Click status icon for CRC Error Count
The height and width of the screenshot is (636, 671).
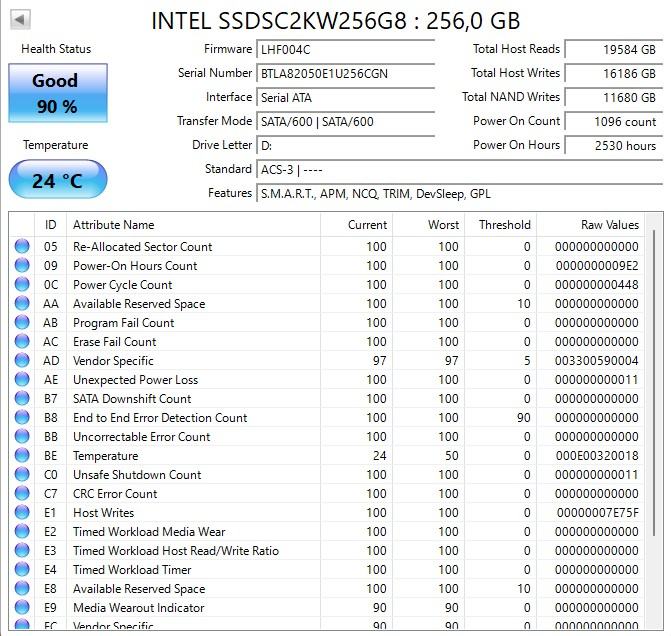pos(22,494)
